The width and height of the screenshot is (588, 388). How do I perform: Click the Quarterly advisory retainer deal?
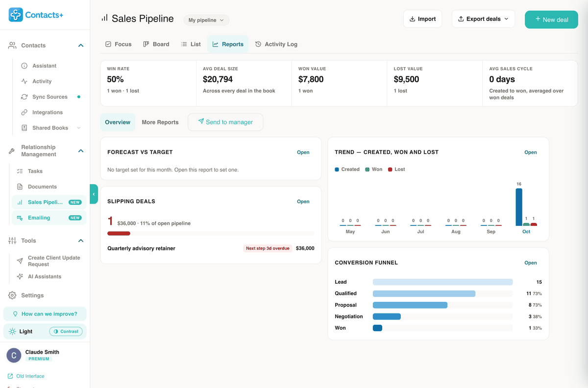pyautogui.click(x=141, y=248)
